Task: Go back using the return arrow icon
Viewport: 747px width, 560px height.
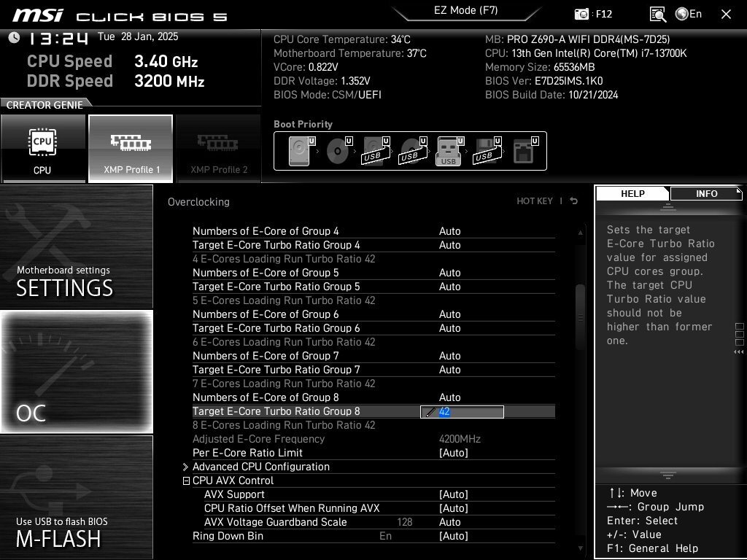Action: [x=573, y=201]
